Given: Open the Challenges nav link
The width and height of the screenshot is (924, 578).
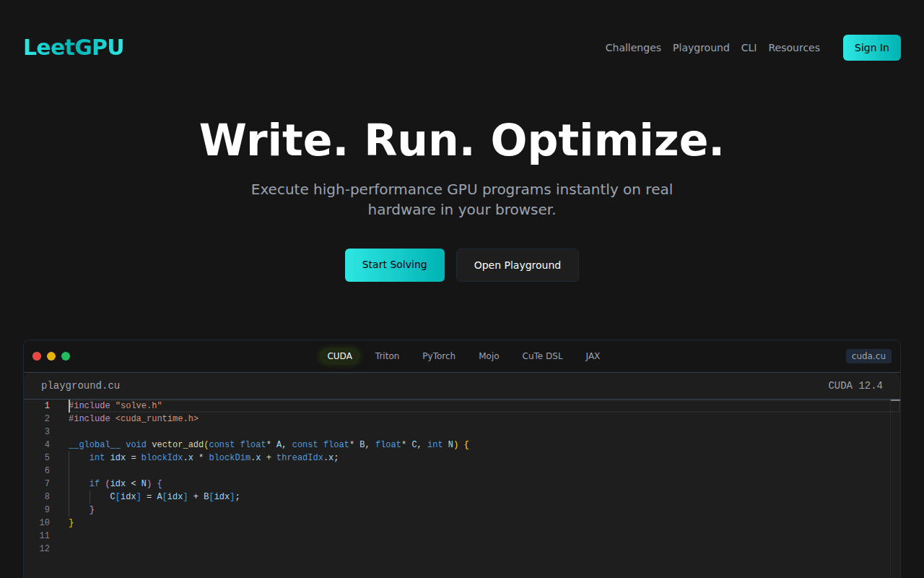Looking at the screenshot, I should click(633, 48).
